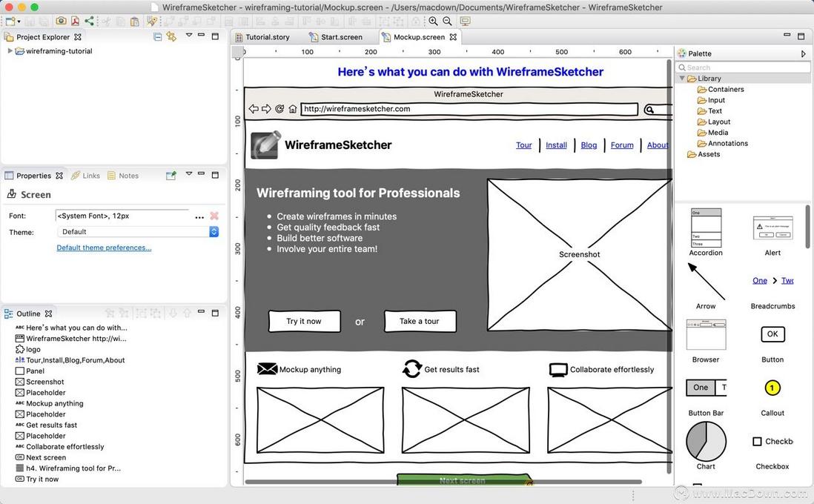The height and width of the screenshot is (504, 814).
Task: Click the Font value field
Action: [x=122, y=216]
